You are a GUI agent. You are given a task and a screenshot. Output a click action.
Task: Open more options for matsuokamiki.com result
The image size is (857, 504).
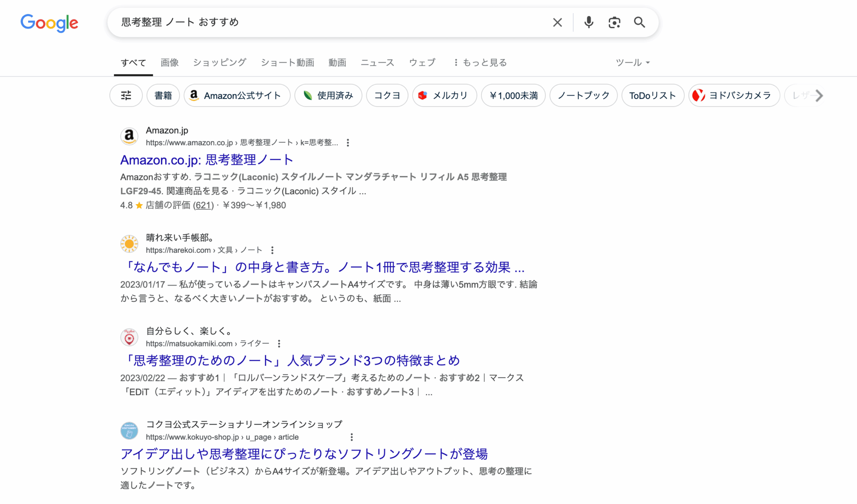click(x=279, y=344)
